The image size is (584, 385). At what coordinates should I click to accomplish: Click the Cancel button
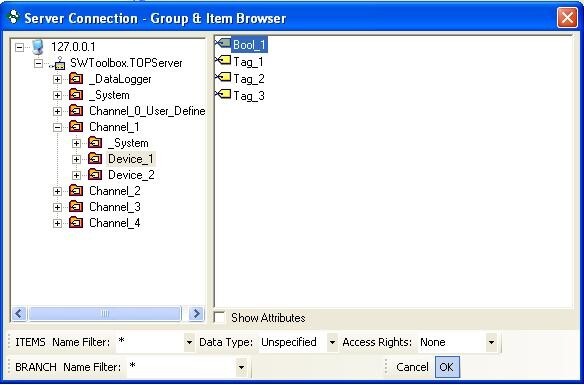pyautogui.click(x=412, y=367)
